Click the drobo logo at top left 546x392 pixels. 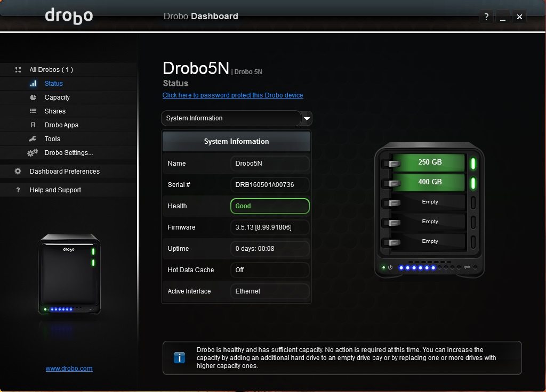click(x=69, y=16)
